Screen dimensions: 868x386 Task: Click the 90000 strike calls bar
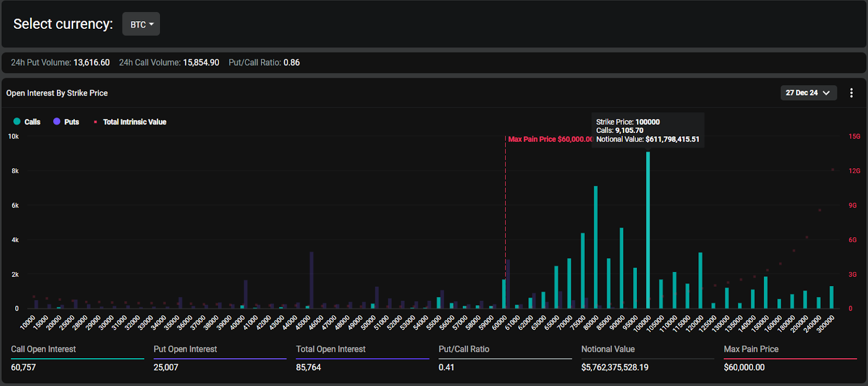[x=622, y=268]
